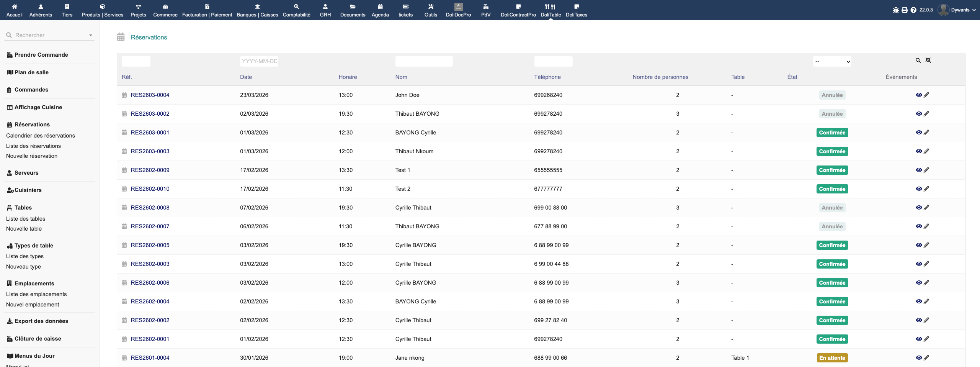Click the edit pencil for reservation RES2602-0009
This screenshot has height=367, width=980.
(926, 170)
